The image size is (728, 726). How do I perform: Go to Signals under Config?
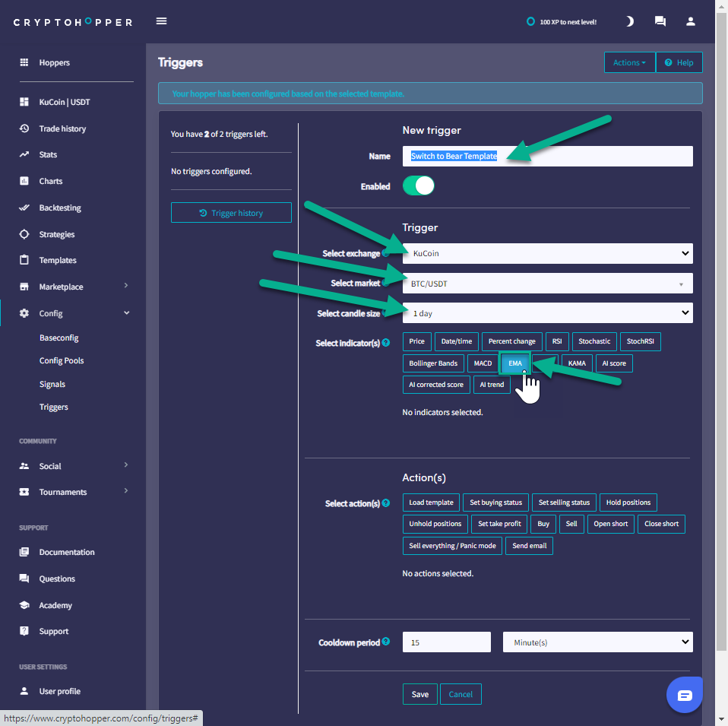coord(52,384)
